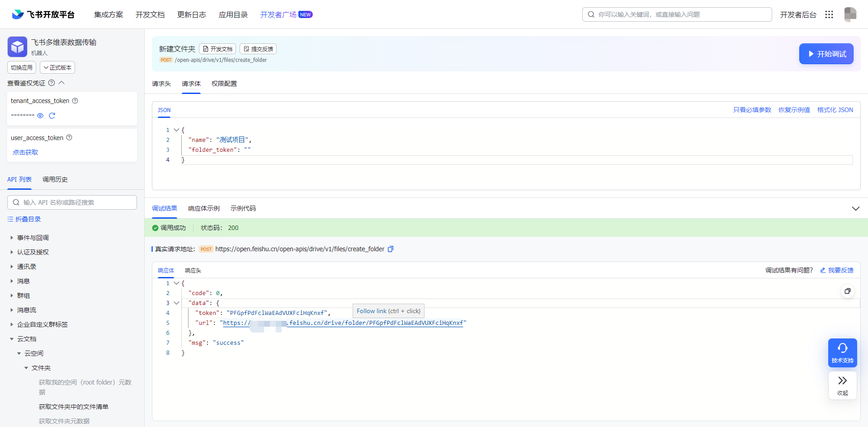Click the 提交反馈 button
868x427 pixels.
[x=258, y=49]
